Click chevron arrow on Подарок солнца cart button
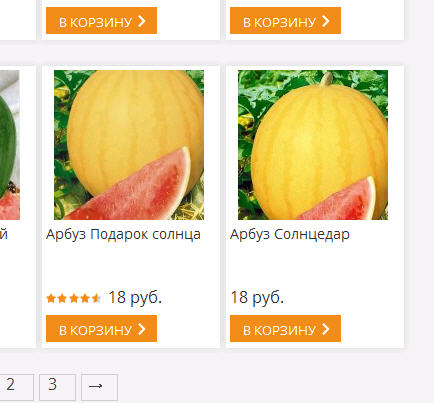 tap(142, 329)
